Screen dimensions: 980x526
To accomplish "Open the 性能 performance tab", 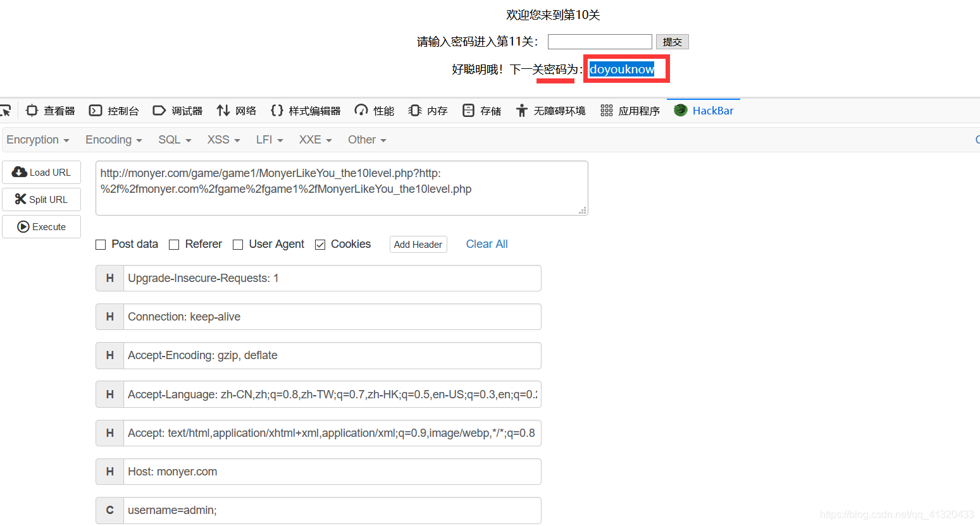I will pos(375,111).
